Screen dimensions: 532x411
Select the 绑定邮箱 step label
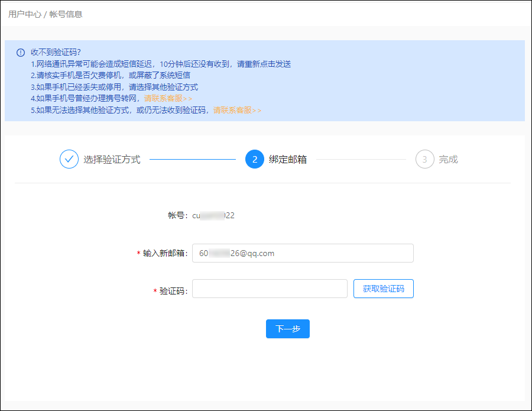coord(288,159)
